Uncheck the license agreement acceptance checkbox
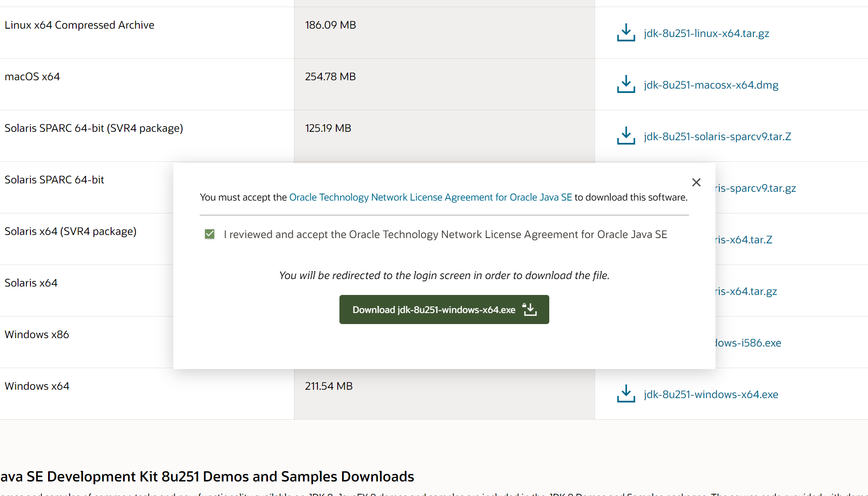Screen dimensions: 868x496 [x=210, y=234]
